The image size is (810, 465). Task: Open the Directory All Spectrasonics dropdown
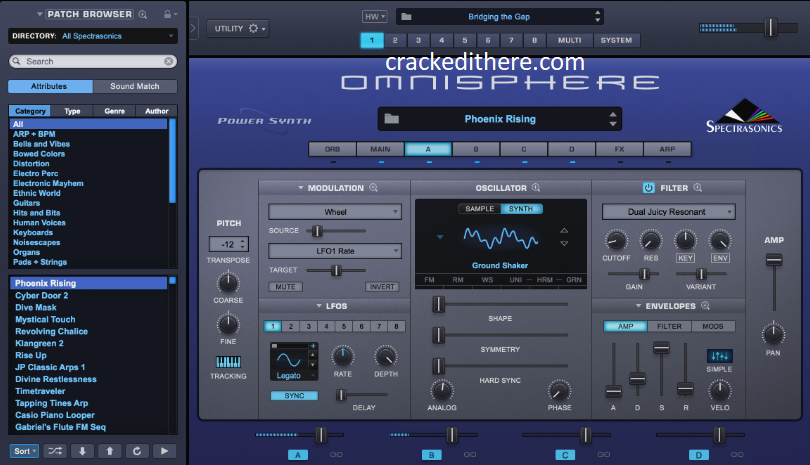coord(93,36)
